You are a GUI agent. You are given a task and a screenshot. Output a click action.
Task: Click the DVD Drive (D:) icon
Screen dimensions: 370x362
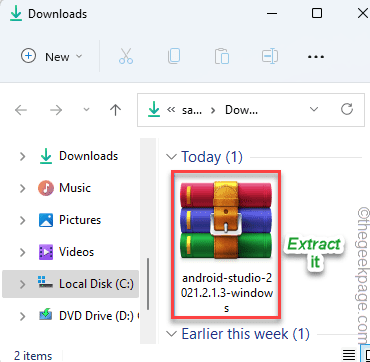point(46,315)
